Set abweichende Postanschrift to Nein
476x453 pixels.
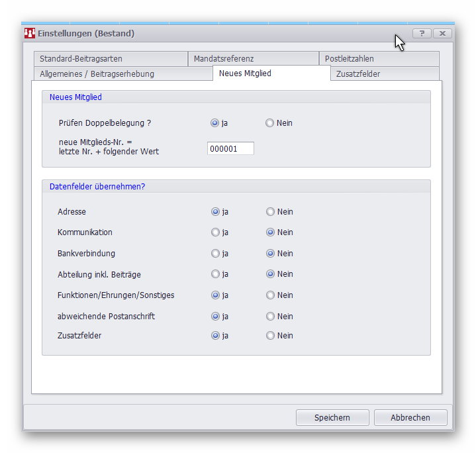270,317
